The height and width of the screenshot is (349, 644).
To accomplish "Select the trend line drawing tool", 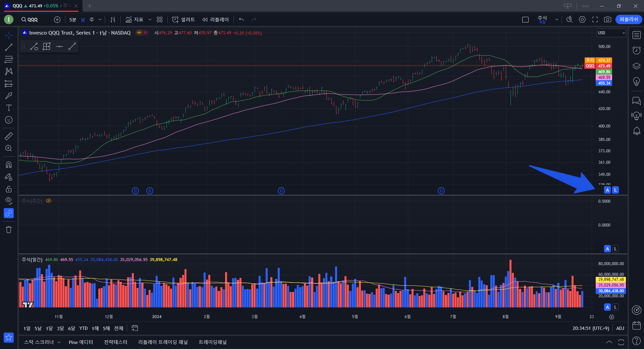I will (9, 47).
